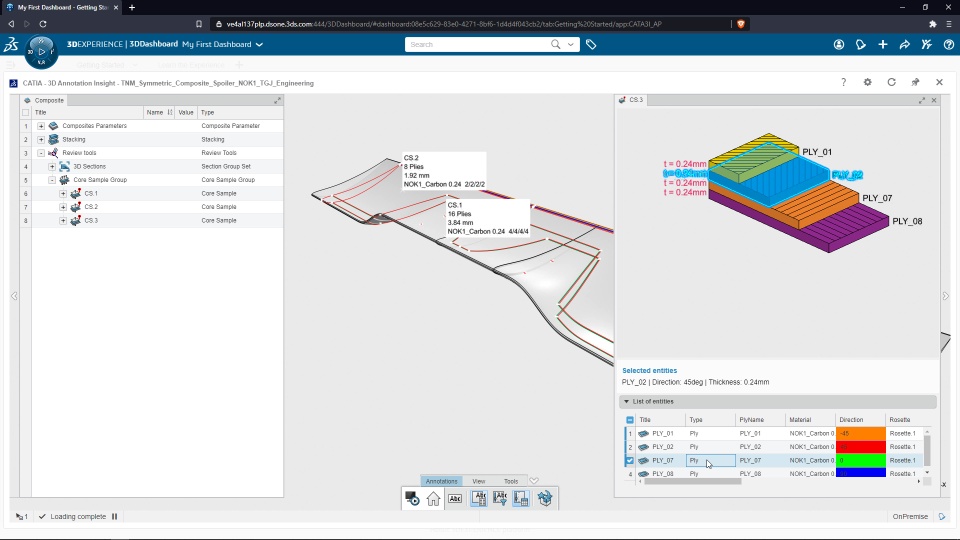Bookmark this page in address bar

(x=199, y=24)
